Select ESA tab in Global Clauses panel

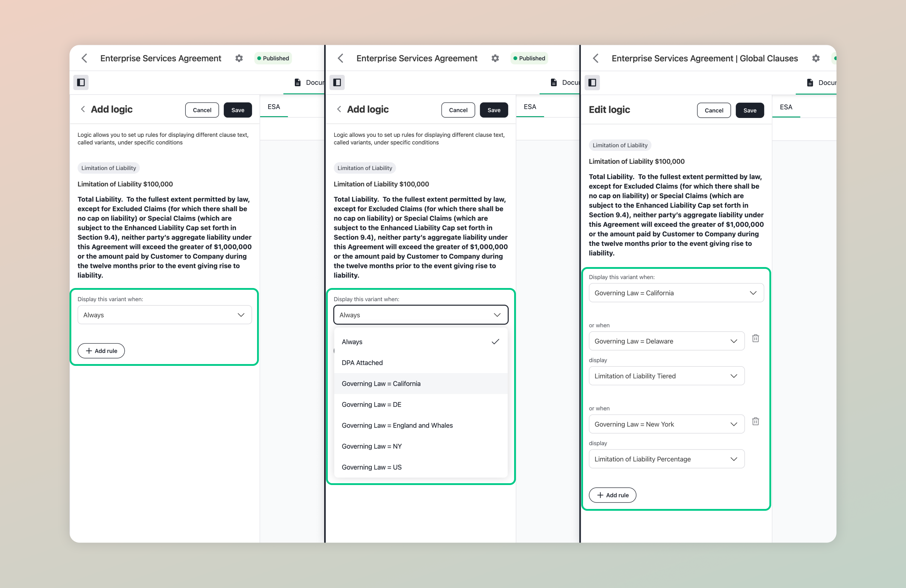pos(786,107)
